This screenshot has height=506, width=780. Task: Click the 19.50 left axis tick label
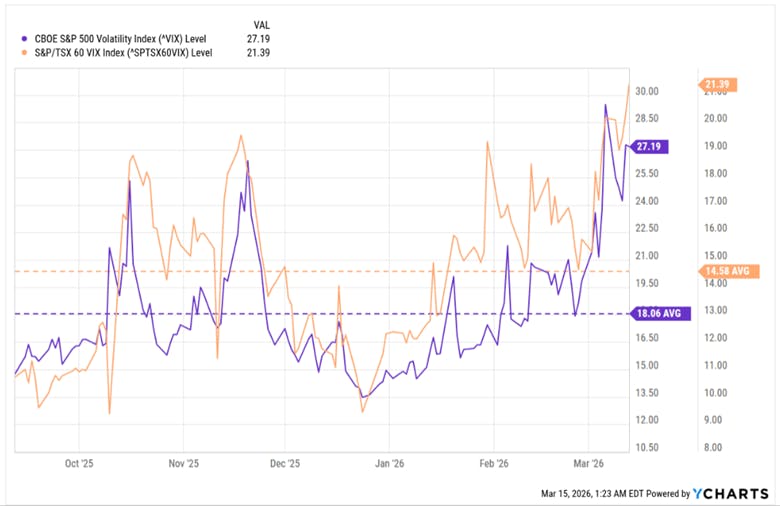pos(647,283)
